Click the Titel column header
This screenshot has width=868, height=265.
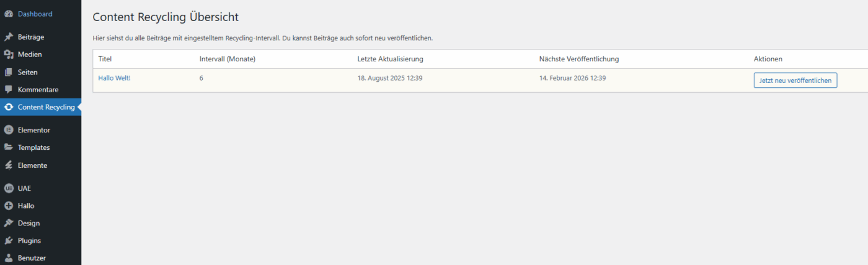pyautogui.click(x=104, y=59)
